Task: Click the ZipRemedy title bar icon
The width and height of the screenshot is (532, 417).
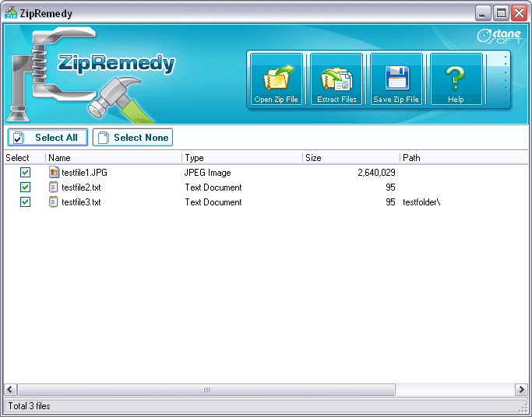Action: click(11, 12)
